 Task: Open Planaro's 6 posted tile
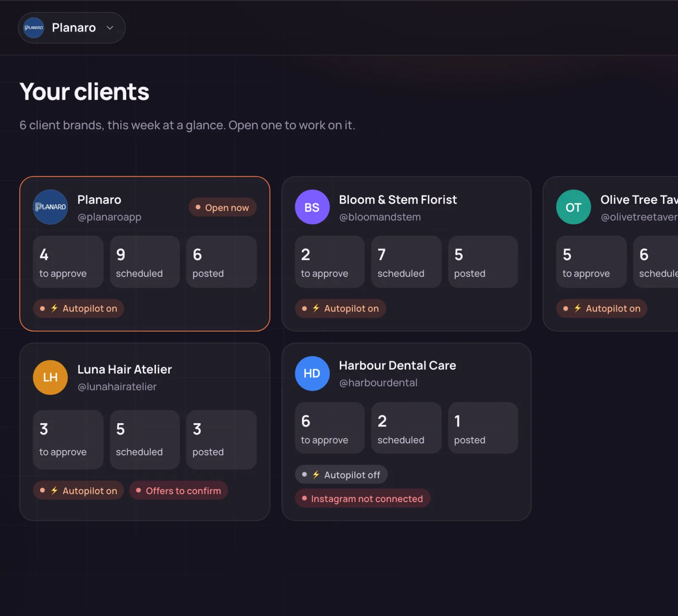(221, 262)
